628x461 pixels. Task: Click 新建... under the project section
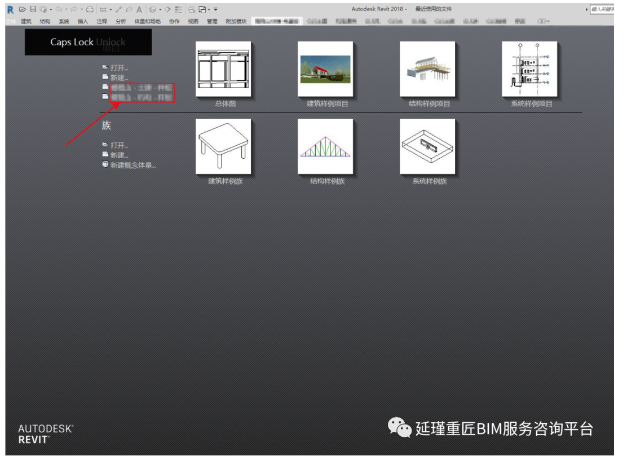[119, 78]
